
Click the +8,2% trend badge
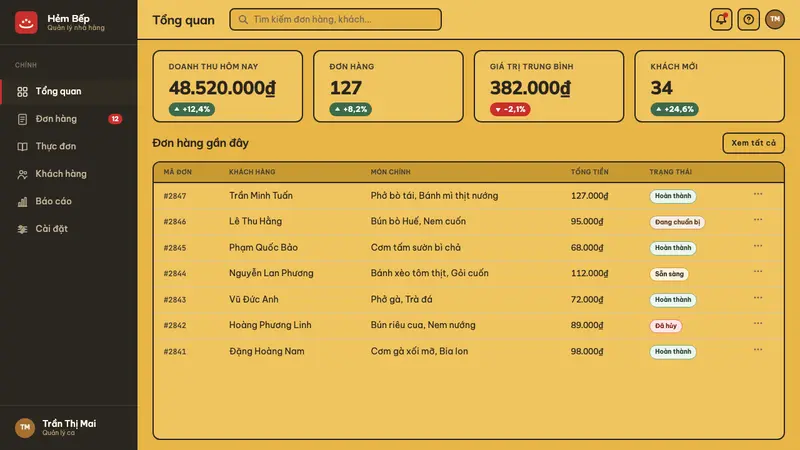351,109
